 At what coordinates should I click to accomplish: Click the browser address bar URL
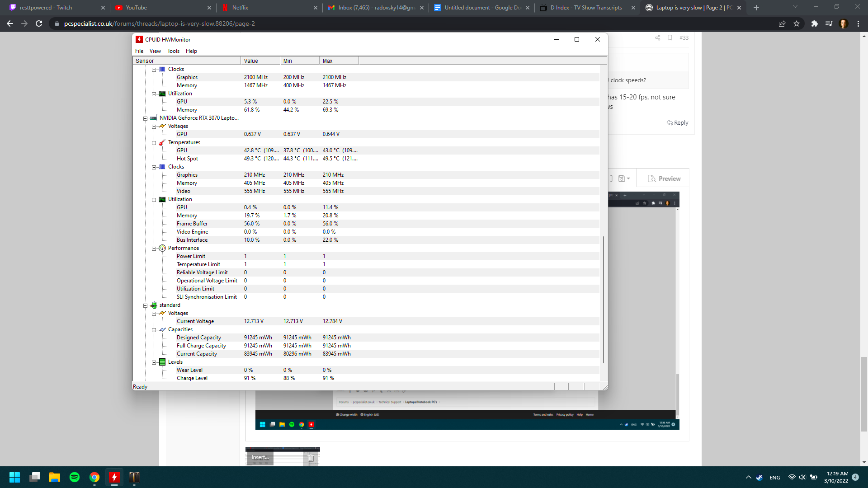click(x=159, y=23)
